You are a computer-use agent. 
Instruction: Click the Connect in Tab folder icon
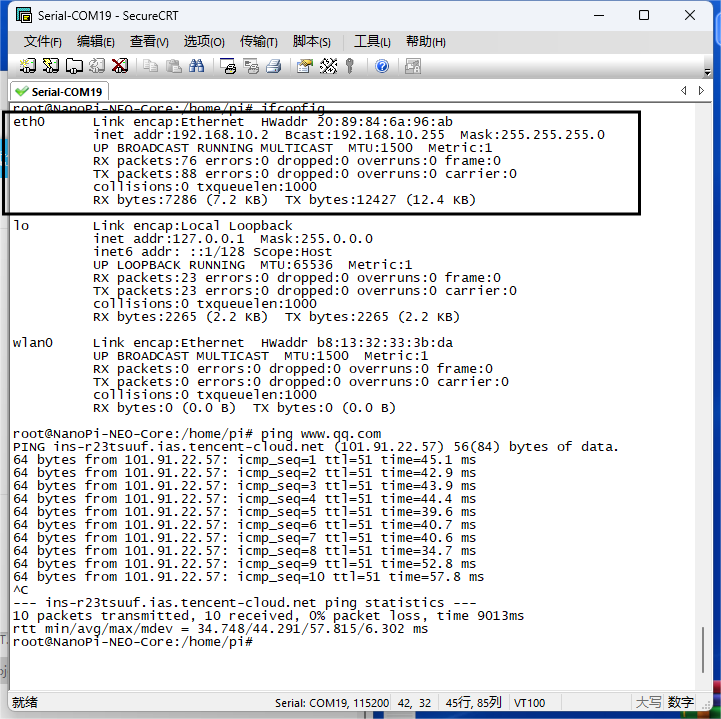click(74, 66)
